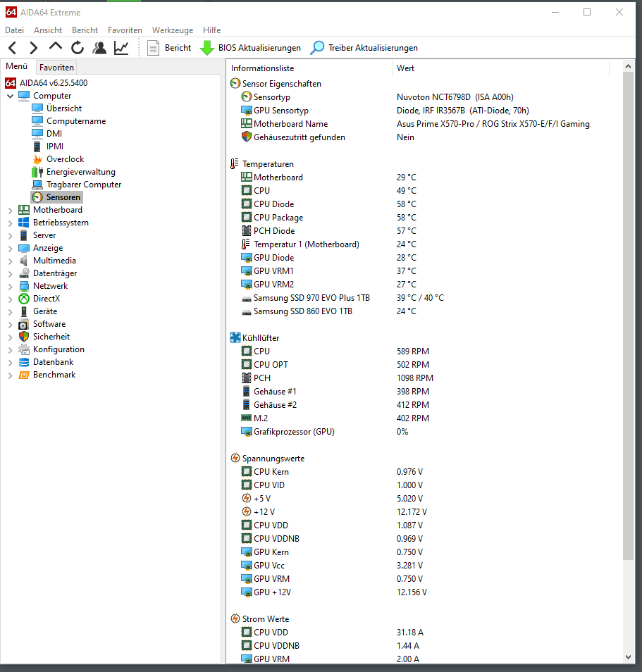This screenshot has height=672, width=642.
Task: Switch to the Menü tab
Action: (x=17, y=66)
